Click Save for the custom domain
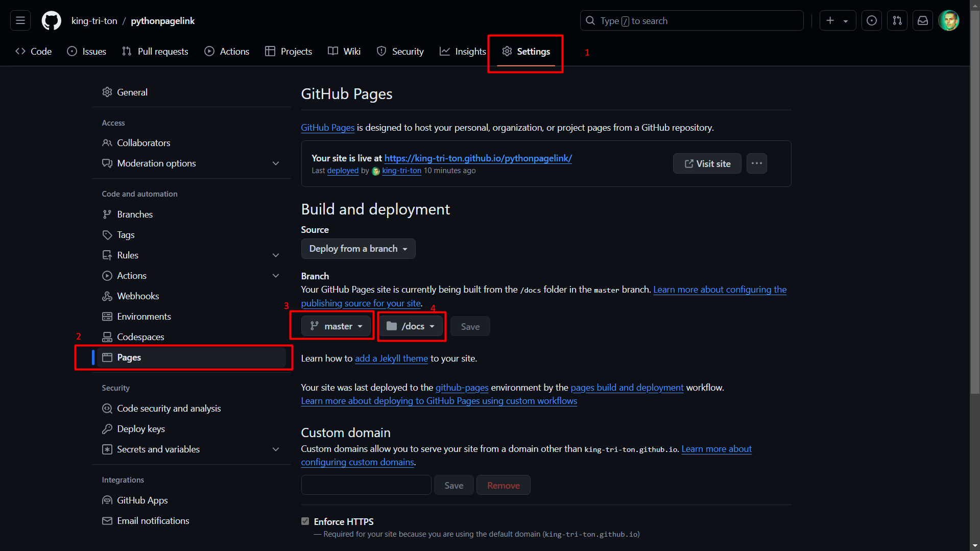The height and width of the screenshot is (551, 980). coord(454,485)
